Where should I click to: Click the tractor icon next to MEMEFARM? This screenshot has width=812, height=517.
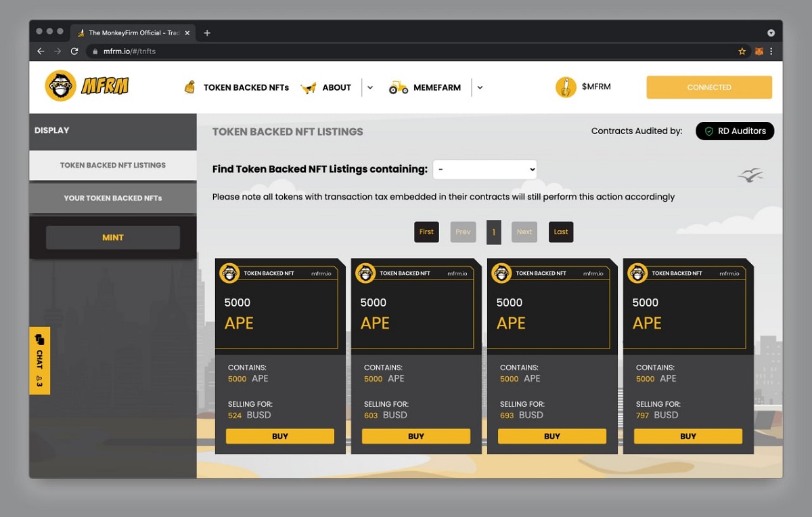pyautogui.click(x=399, y=87)
